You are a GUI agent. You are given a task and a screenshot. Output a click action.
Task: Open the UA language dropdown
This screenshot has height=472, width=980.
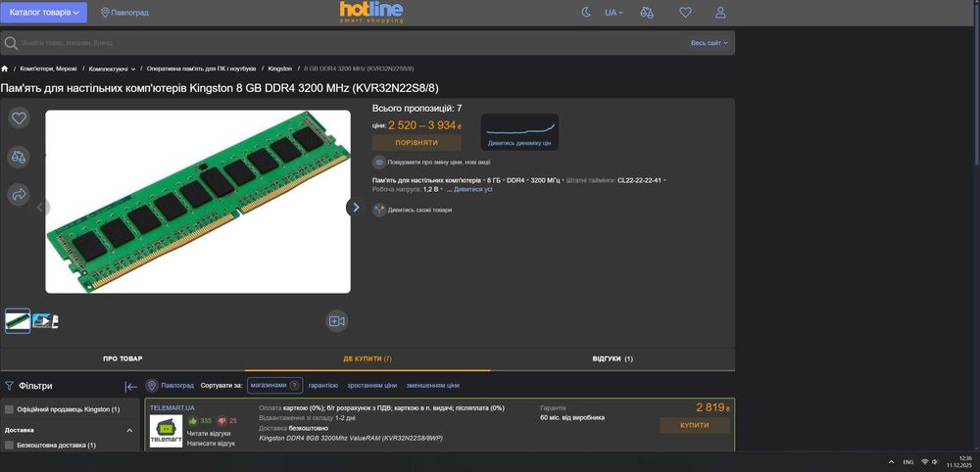tap(613, 13)
